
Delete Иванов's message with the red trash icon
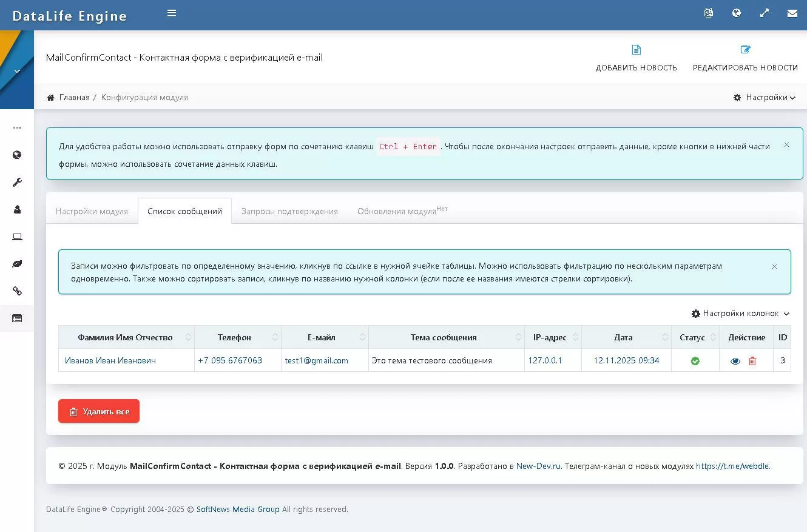752,361
